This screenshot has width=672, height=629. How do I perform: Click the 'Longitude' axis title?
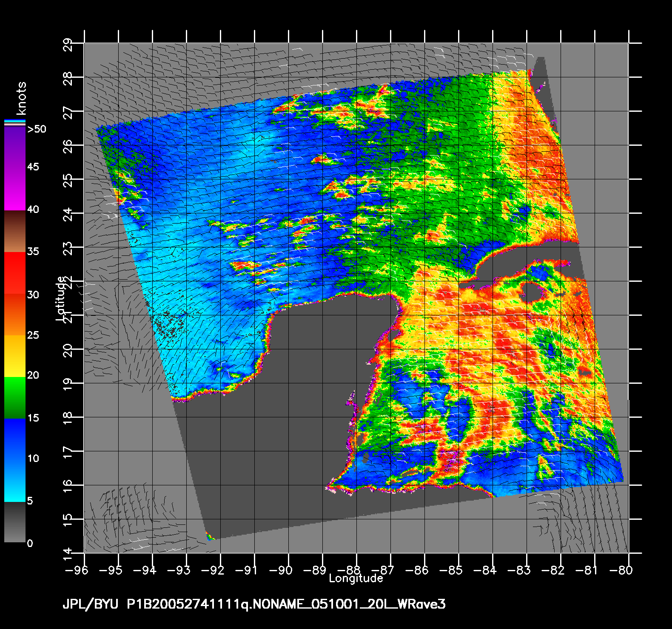356,578
